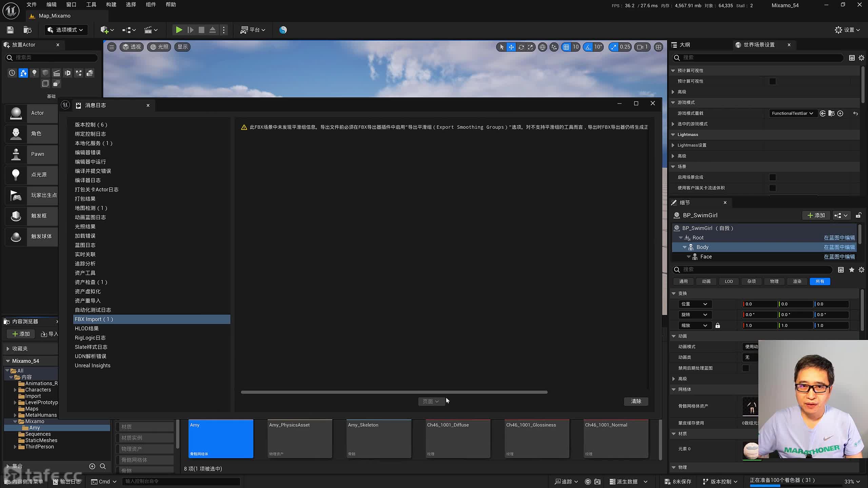Toggle the 禁用后期处理蓝图 checkbox
The width and height of the screenshot is (868, 488).
tap(745, 368)
